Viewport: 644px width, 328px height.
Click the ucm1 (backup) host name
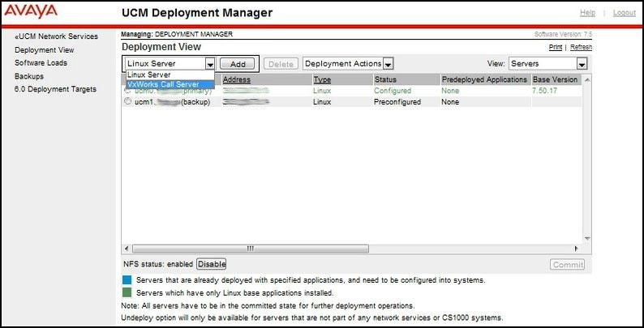click(172, 102)
